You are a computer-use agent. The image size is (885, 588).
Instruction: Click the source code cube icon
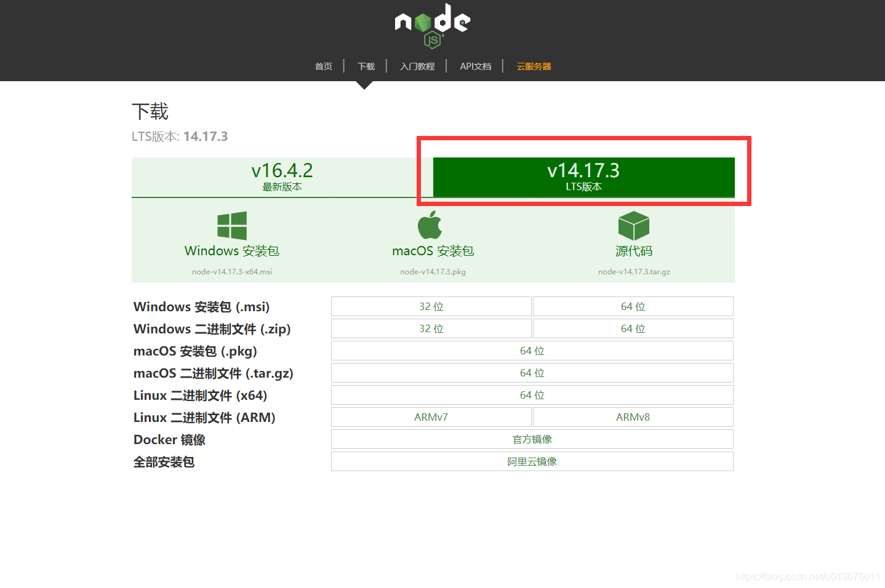pyautogui.click(x=634, y=226)
